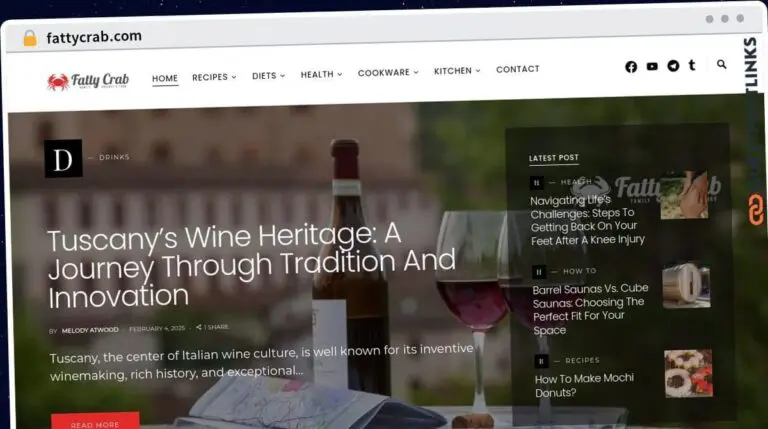Click the Recipes post category badge icon
Image resolution: width=768 pixels, height=429 pixels.
pos(541,361)
